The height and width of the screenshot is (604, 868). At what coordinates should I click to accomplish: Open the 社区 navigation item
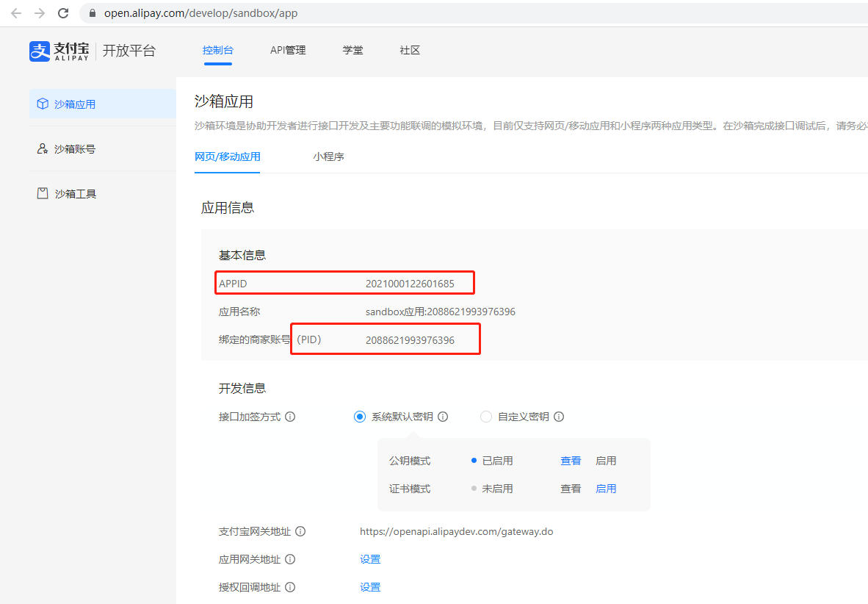[x=410, y=50]
